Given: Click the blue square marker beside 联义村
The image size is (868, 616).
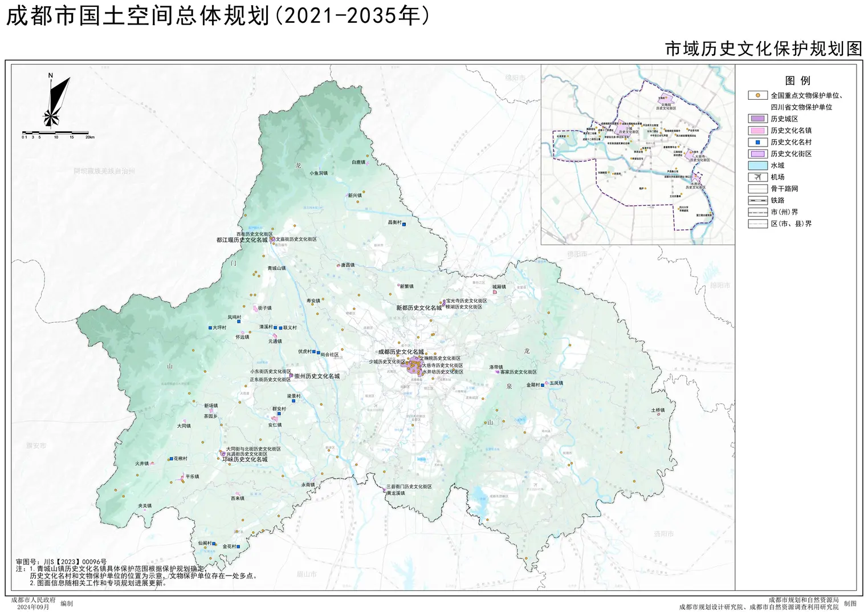Looking at the screenshot, I should point(281,328).
